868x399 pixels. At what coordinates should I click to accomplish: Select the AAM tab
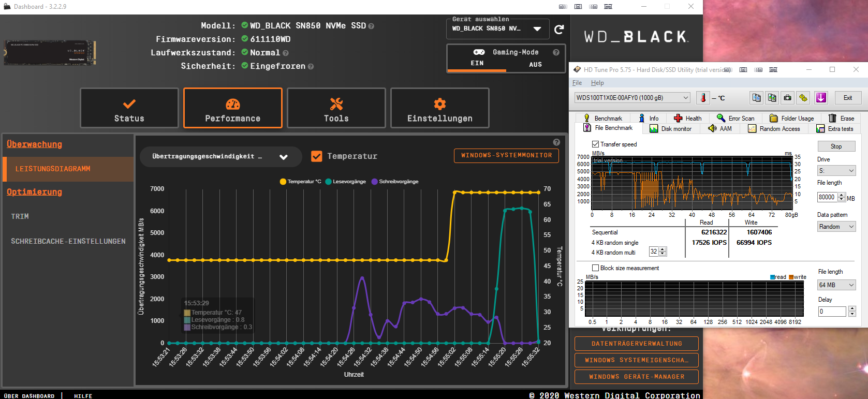coord(720,128)
